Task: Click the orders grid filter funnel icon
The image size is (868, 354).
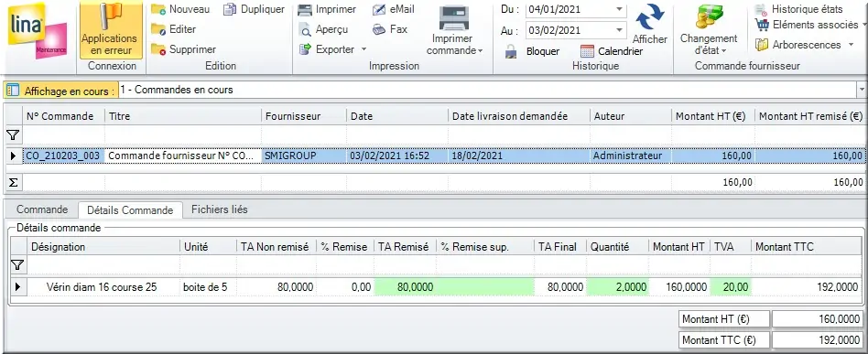Action: coord(13,134)
